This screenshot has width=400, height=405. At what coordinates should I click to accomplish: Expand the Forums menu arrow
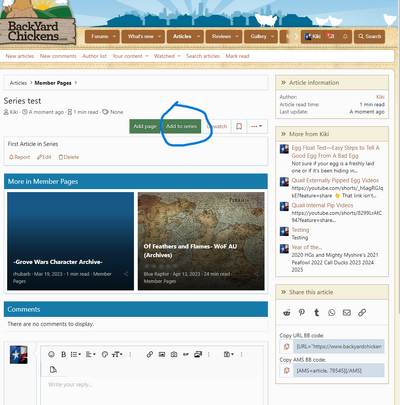[x=114, y=36]
